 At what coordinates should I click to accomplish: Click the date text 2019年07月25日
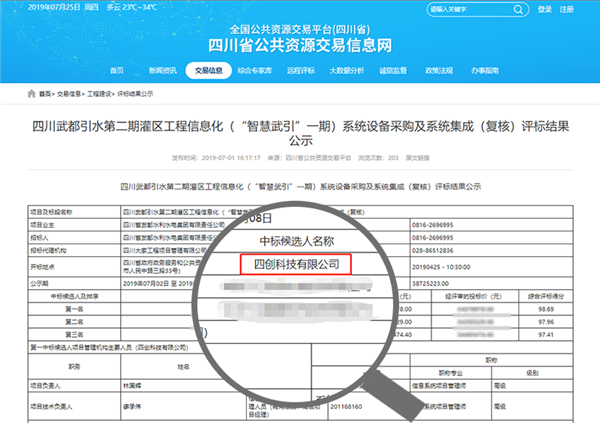54,7
